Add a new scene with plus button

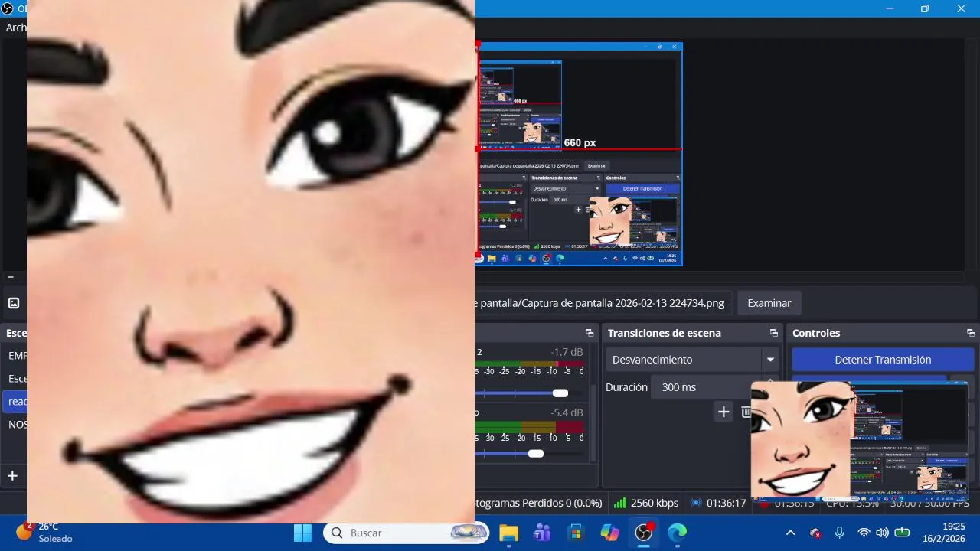[12, 476]
